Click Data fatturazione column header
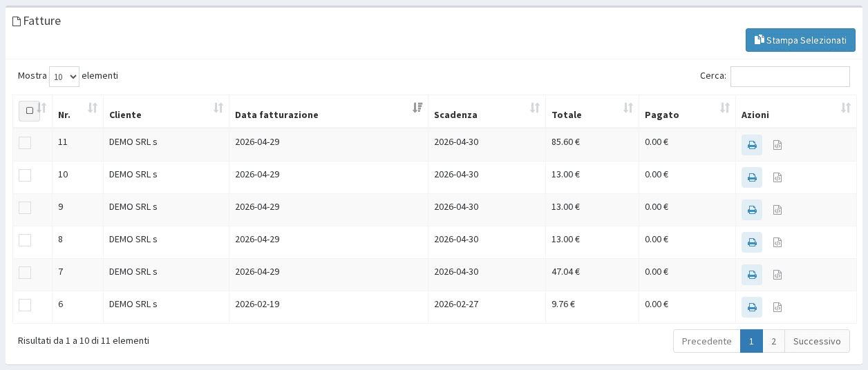 tap(328, 111)
